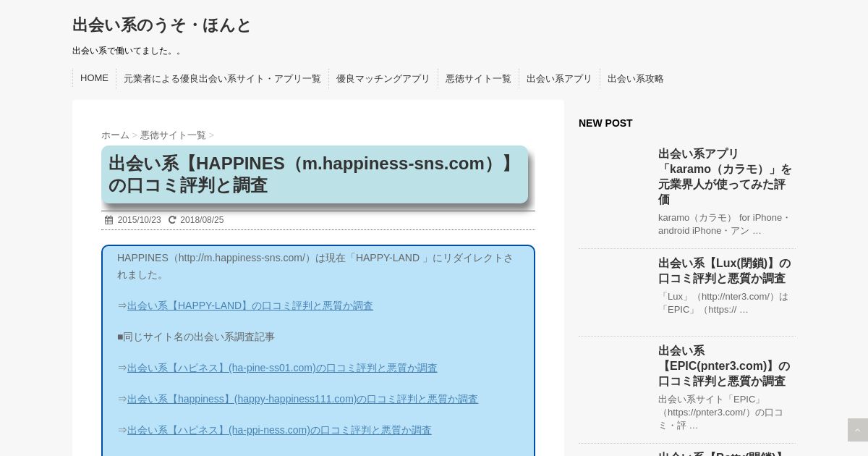Click the calendar icon beside 2015/10/23

[109, 220]
